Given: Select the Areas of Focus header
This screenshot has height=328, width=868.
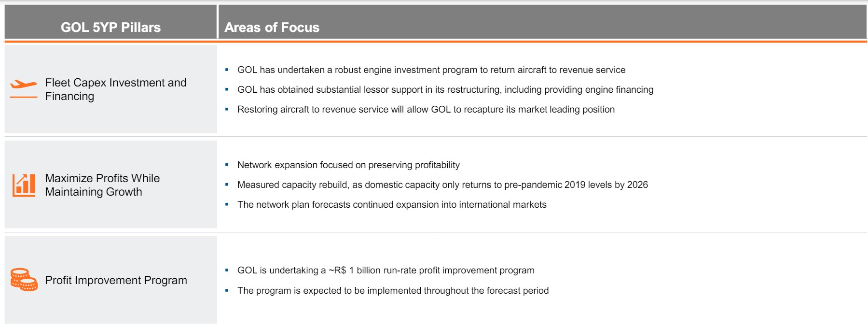Looking at the screenshot, I should point(272,27).
